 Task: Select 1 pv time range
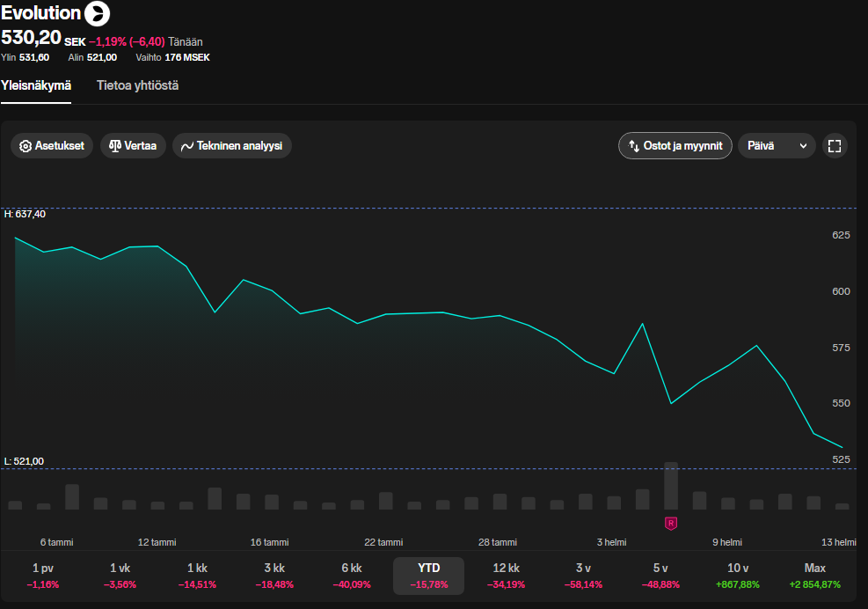43,576
